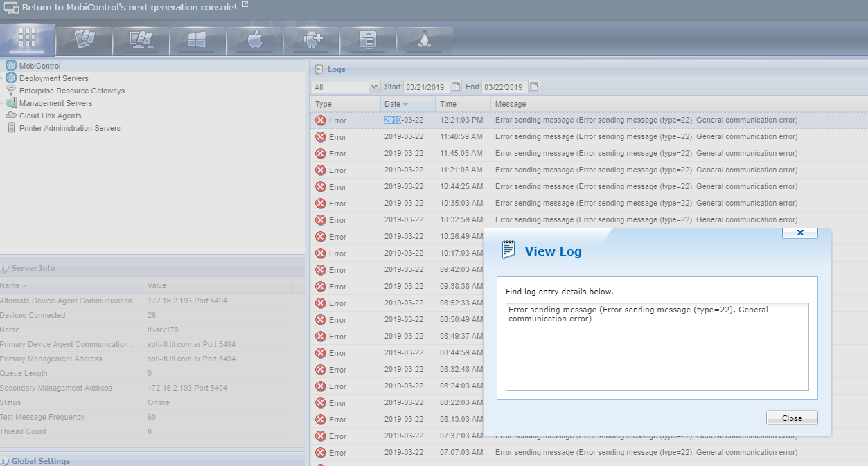Dismiss View Log dialog with X button
Viewport: 868px width, 466px height.
[x=799, y=233]
